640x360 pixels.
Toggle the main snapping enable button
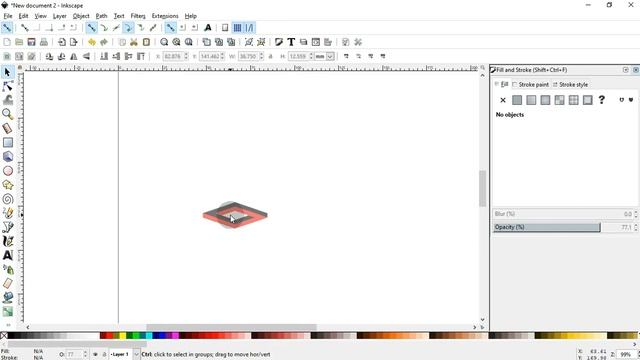[7, 28]
